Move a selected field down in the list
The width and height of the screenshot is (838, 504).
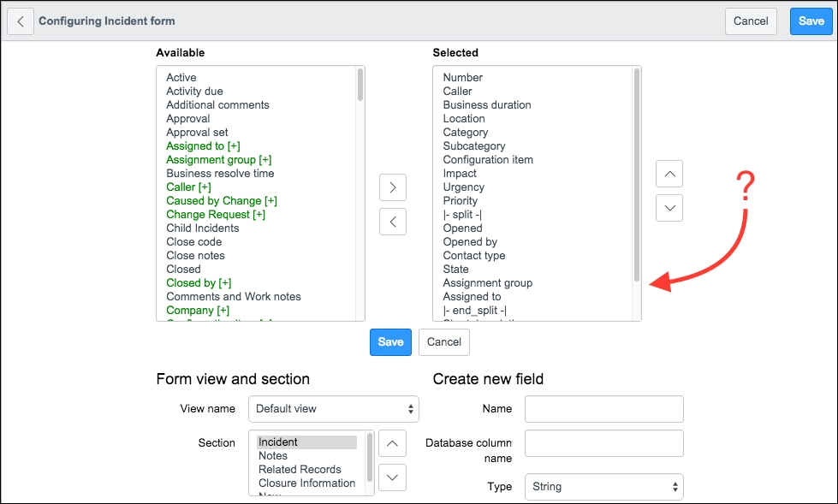[669, 208]
